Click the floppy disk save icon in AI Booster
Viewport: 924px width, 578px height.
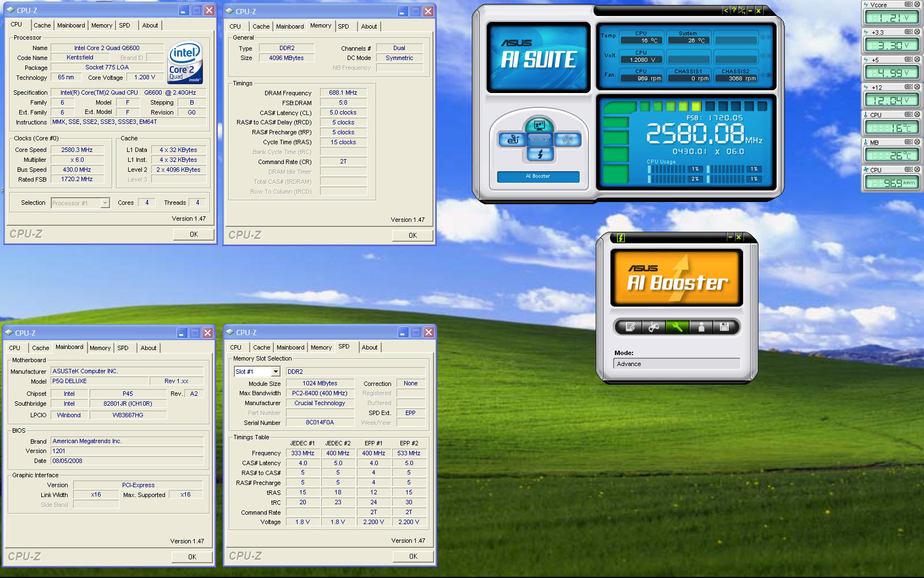pos(724,327)
